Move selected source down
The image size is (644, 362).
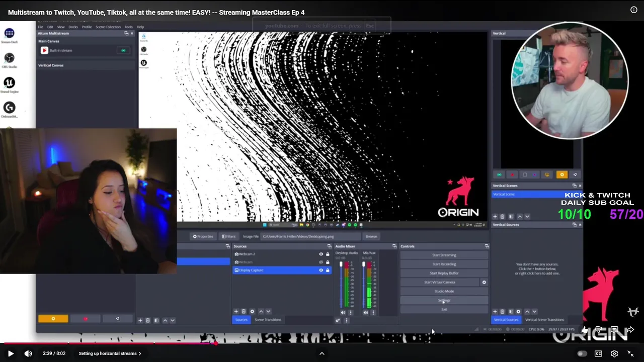268,312
